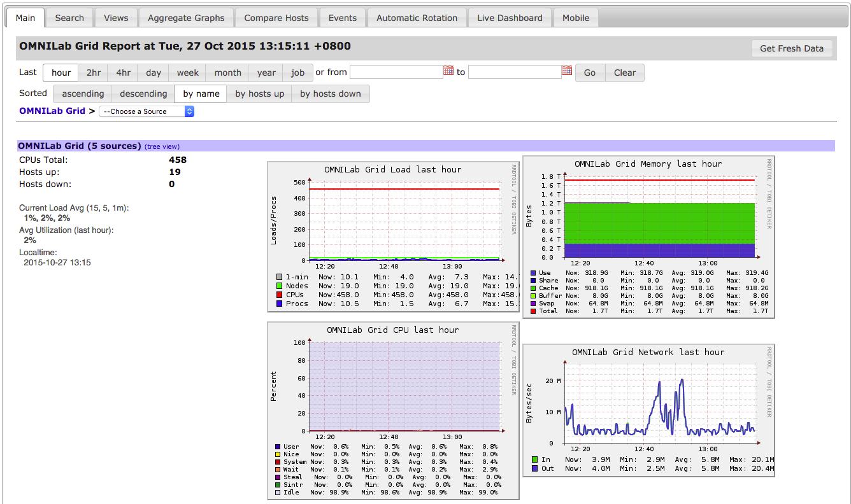Open the OMNILab Grid CPU graph
Image resolution: width=851 pixels, height=504 pixels.
pos(393,410)
